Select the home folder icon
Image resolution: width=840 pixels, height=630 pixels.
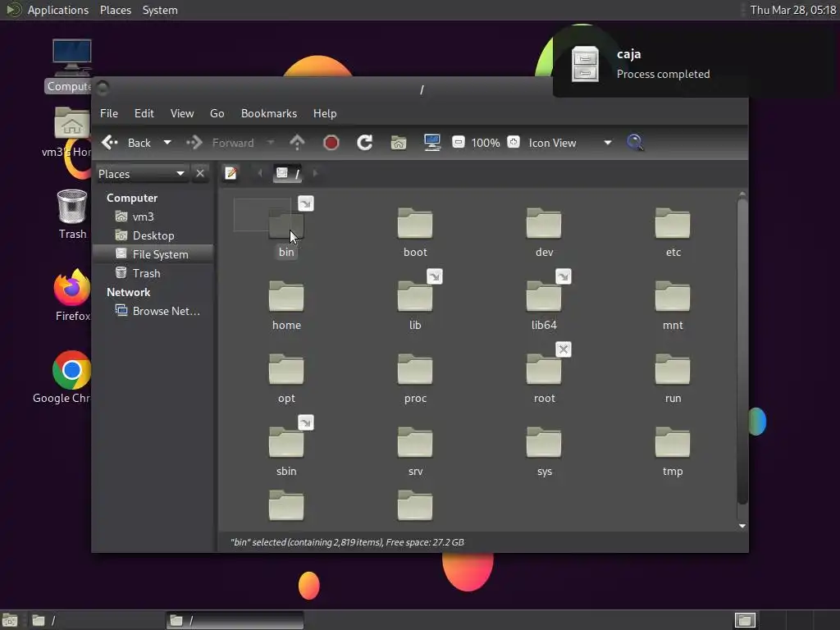click(286, 297)
